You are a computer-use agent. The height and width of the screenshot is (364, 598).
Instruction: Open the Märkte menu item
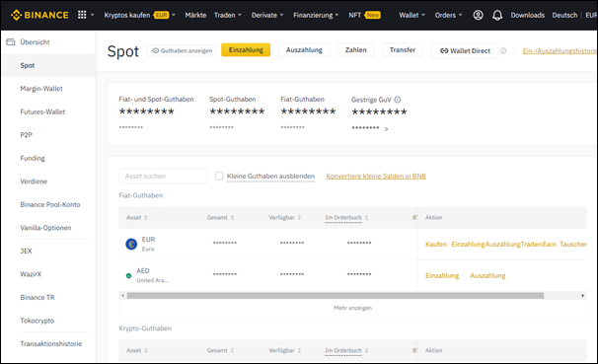[195, 15]
